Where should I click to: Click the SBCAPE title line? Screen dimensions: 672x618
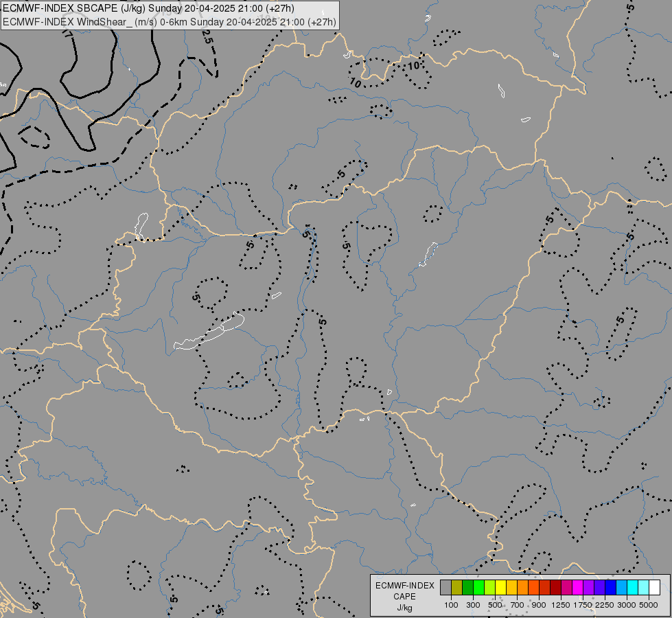[x=148, y=8]
